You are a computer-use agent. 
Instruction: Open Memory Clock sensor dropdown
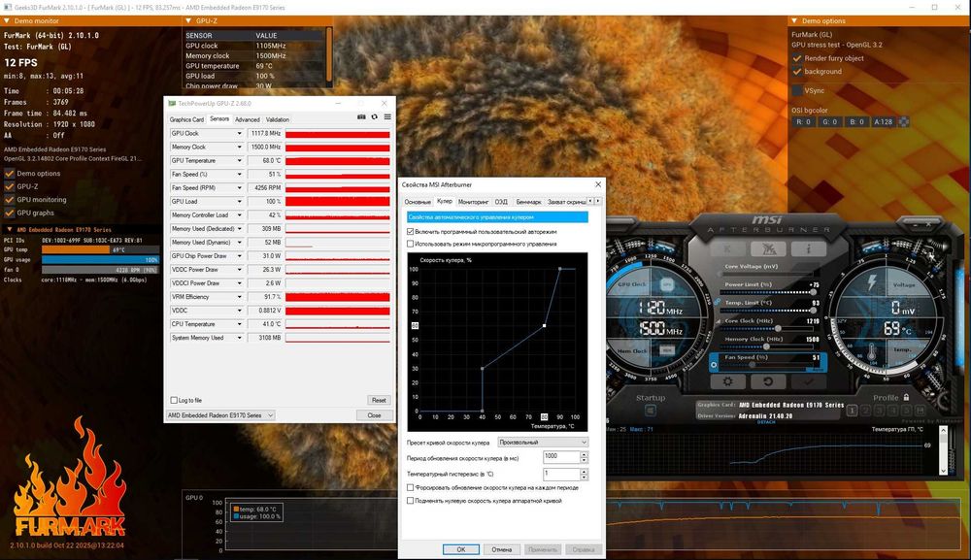239,148
